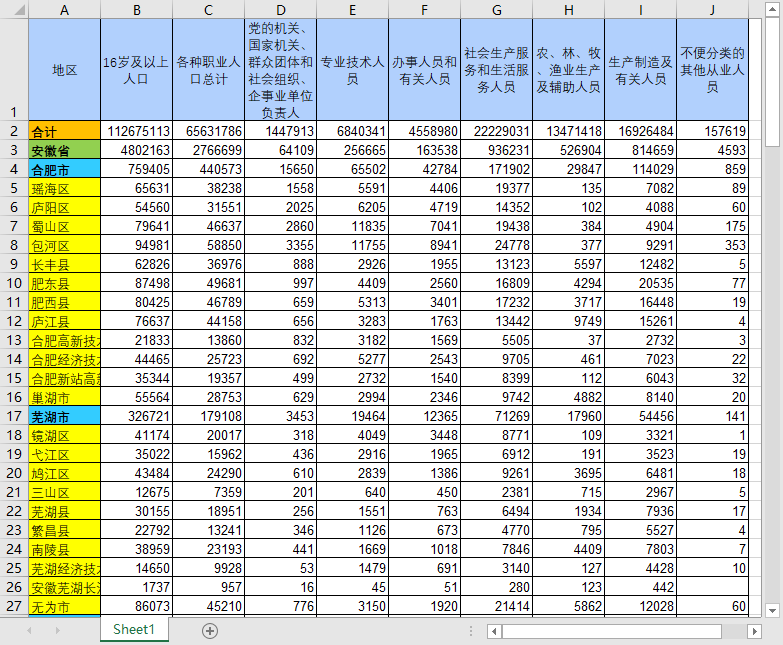Go to previous sheet arrow
Image resolution: width=783 pixels, height=645 pixels.
[x=29, y=631]
